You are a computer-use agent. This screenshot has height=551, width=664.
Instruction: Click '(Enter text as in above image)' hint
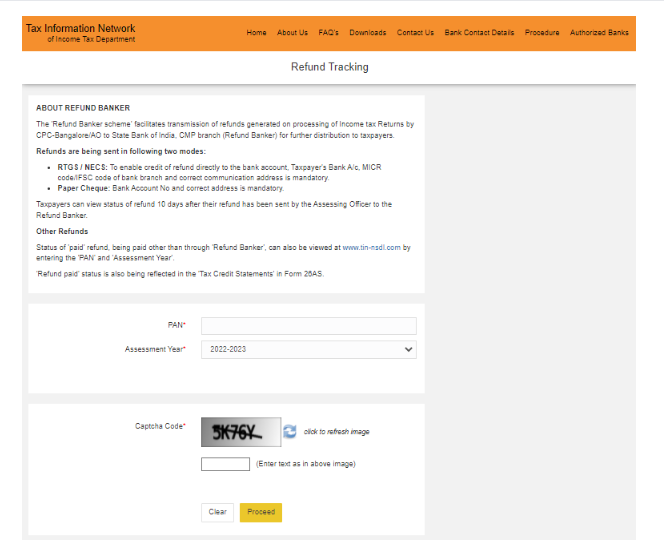(x=306, y=464)
